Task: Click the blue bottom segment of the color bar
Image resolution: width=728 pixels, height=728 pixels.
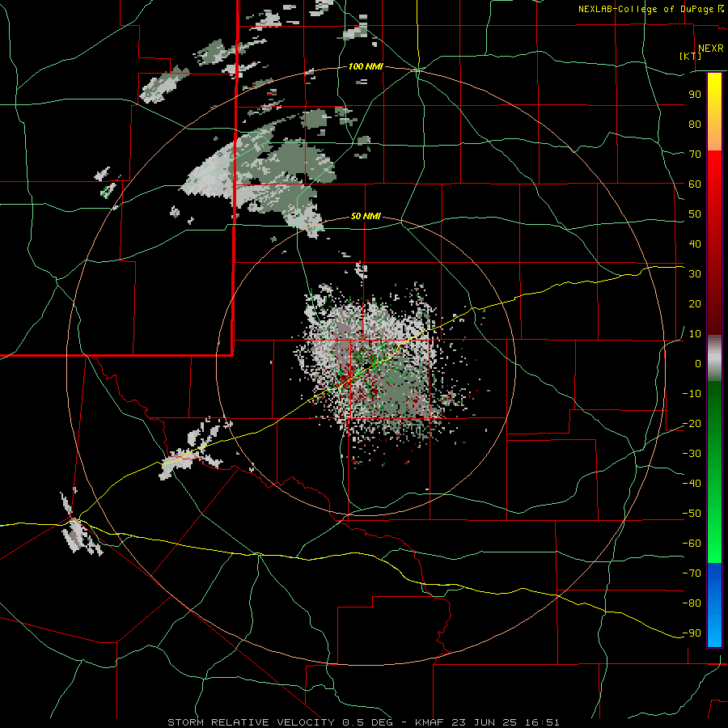Action: (714, 605)
